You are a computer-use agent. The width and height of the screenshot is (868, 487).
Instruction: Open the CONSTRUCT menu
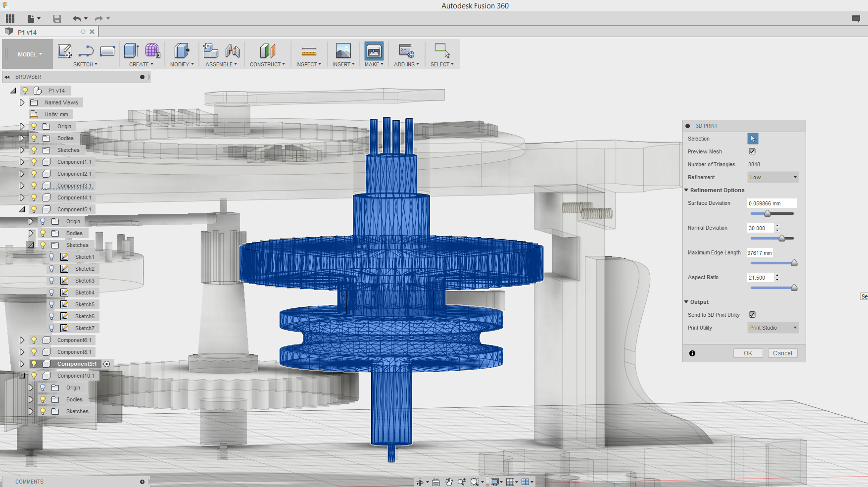pos(267,64)
